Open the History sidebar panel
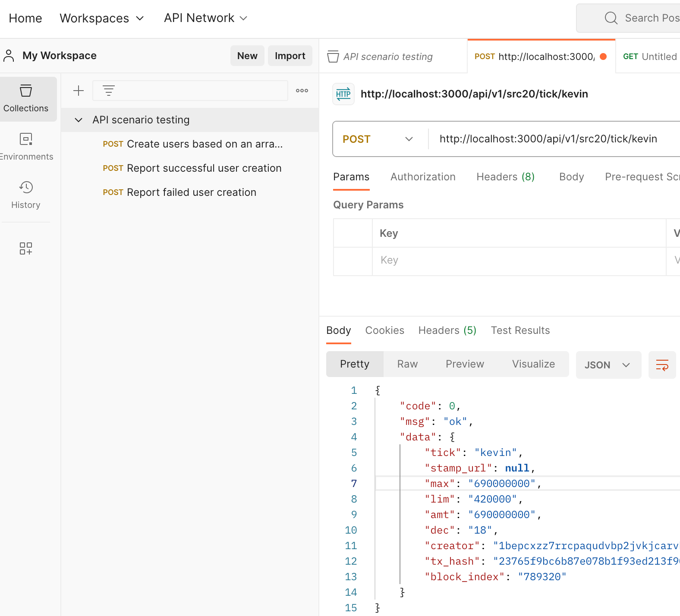Screen dimensions: 680x616 tap(26, 195)
